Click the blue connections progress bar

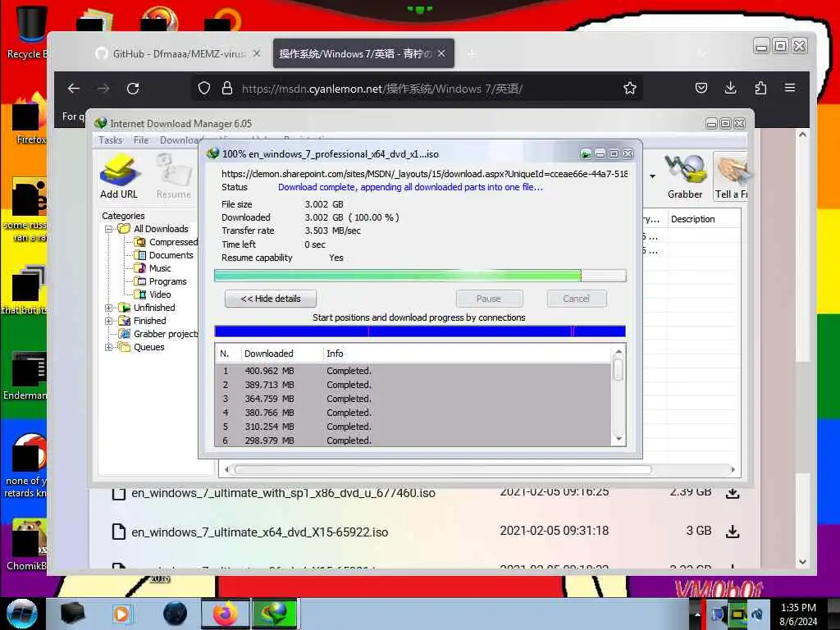(x=420, y=331)
